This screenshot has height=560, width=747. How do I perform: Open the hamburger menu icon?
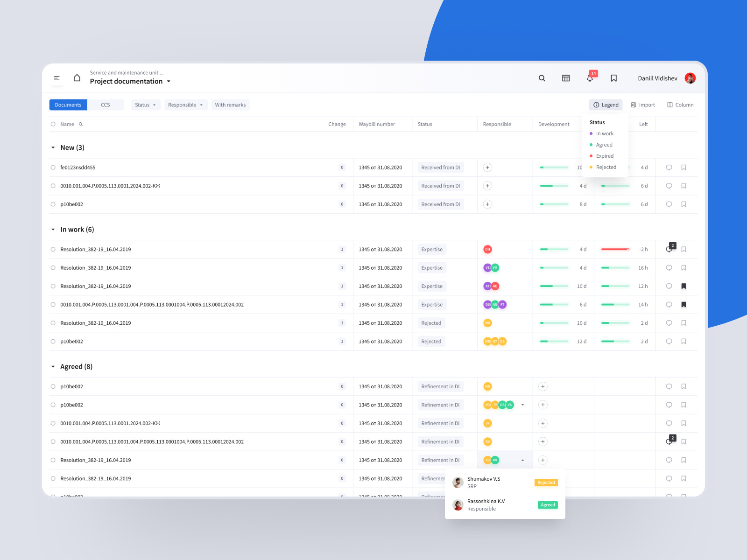coord(56,78)
